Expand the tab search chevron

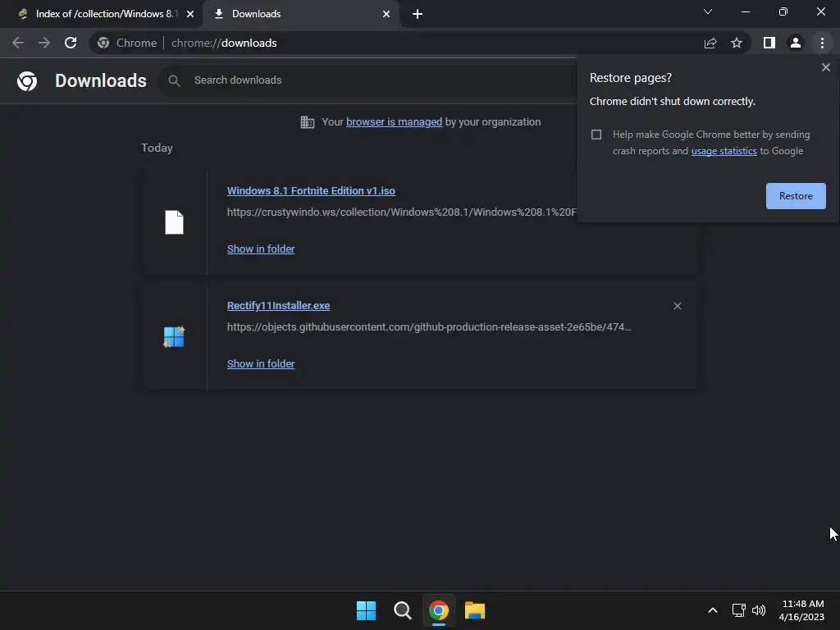[708, 11]
